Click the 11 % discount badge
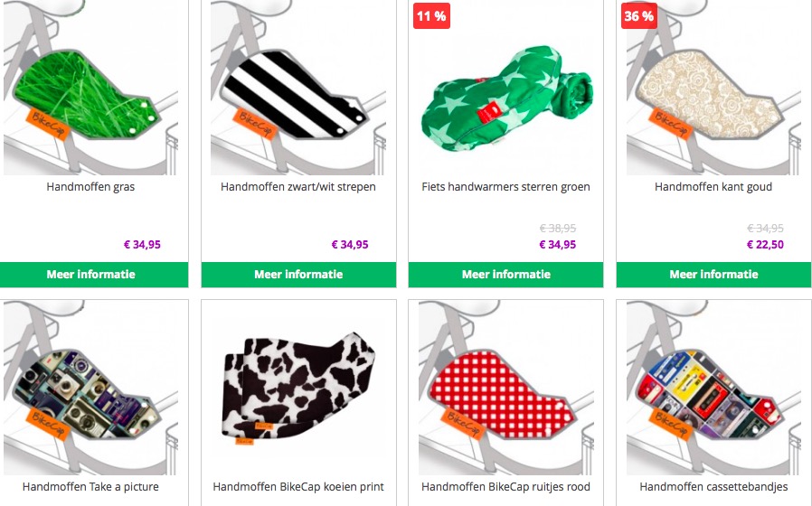This screenshot has height=506, width=812. [x=431, y=16]
